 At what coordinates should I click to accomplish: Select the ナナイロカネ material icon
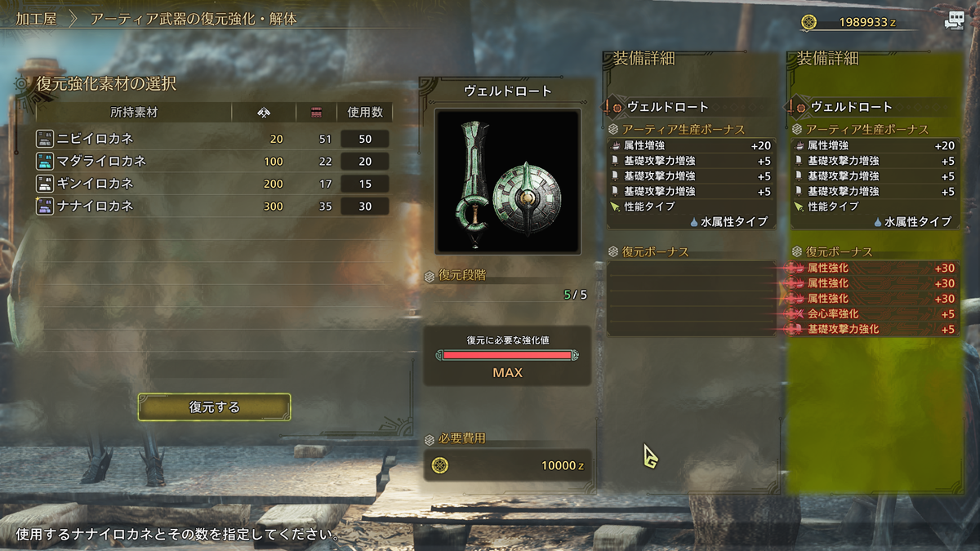click(44, 207)
